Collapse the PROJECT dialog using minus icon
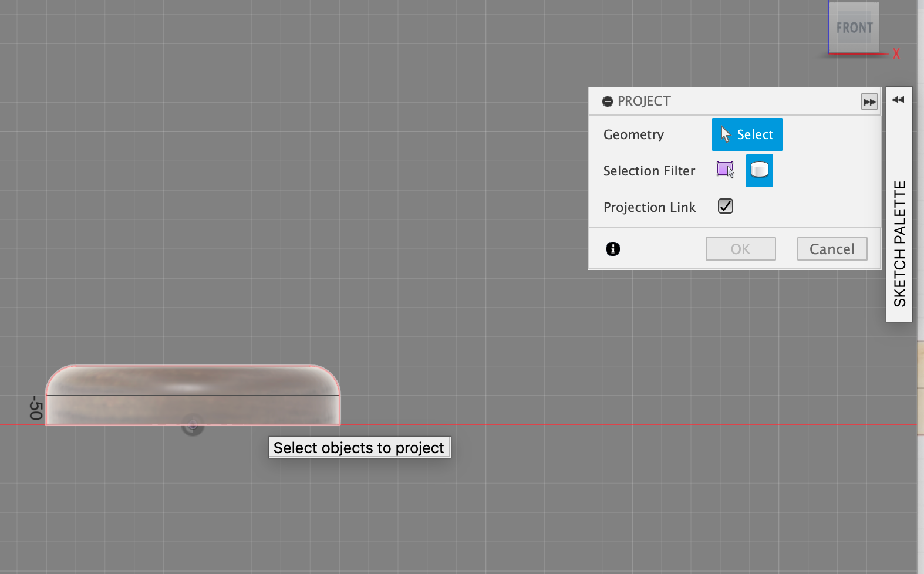The width and height of the screenshot is (924, 574). [608, 102]
